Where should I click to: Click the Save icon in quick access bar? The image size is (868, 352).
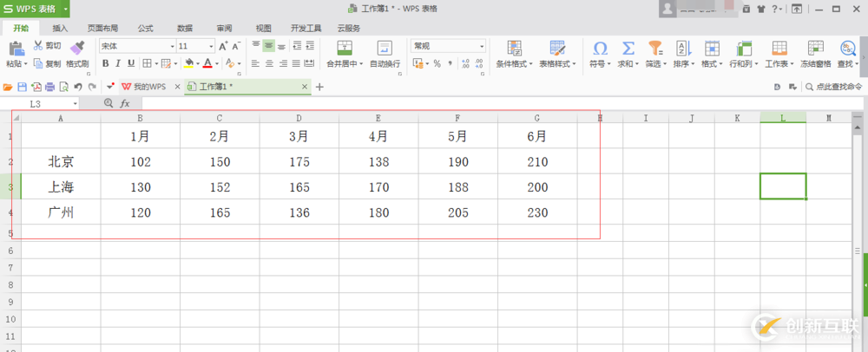point(23,87)
